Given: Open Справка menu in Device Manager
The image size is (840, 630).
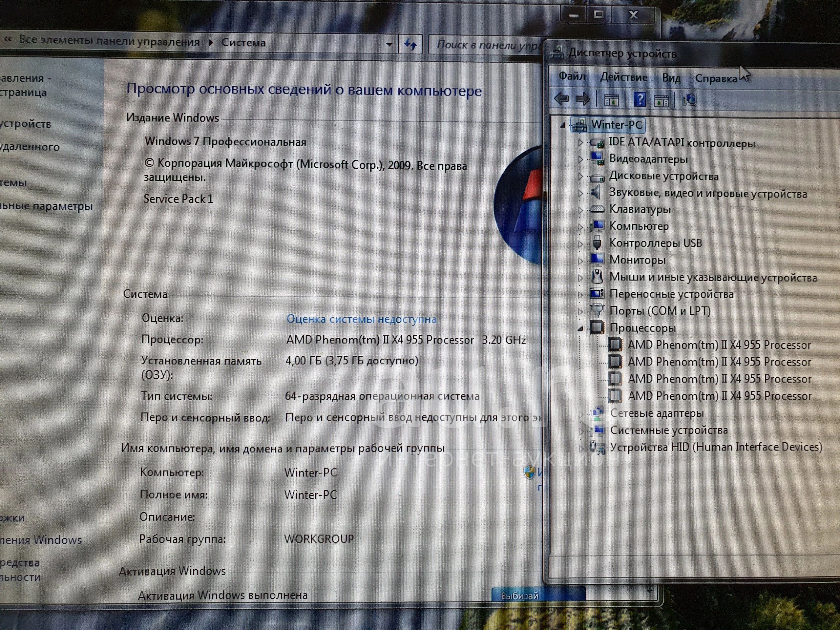Looking at the screenshot, I should (716, 79).
